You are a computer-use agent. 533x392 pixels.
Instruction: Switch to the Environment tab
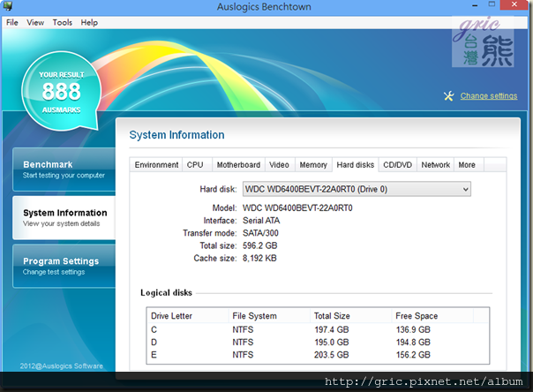point(156,165)
